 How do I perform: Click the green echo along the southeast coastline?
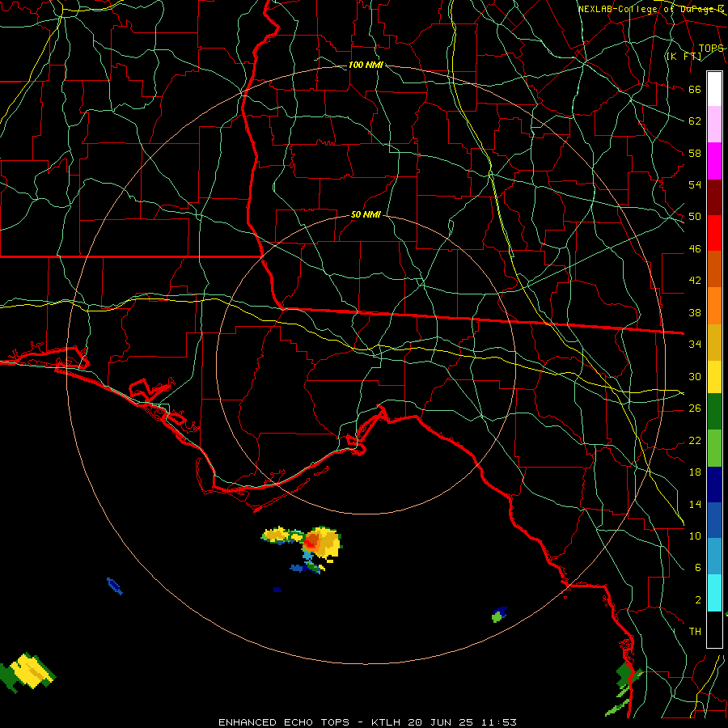(624, 688)
